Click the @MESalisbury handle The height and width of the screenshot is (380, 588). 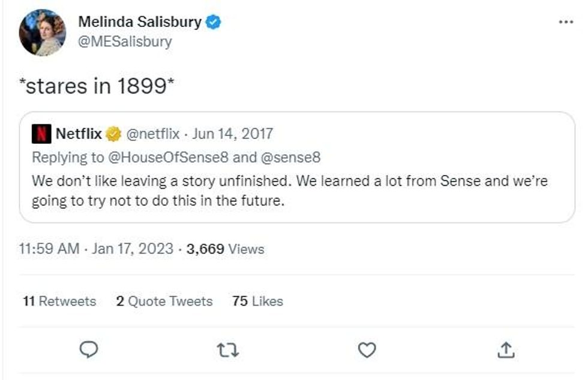124,41
